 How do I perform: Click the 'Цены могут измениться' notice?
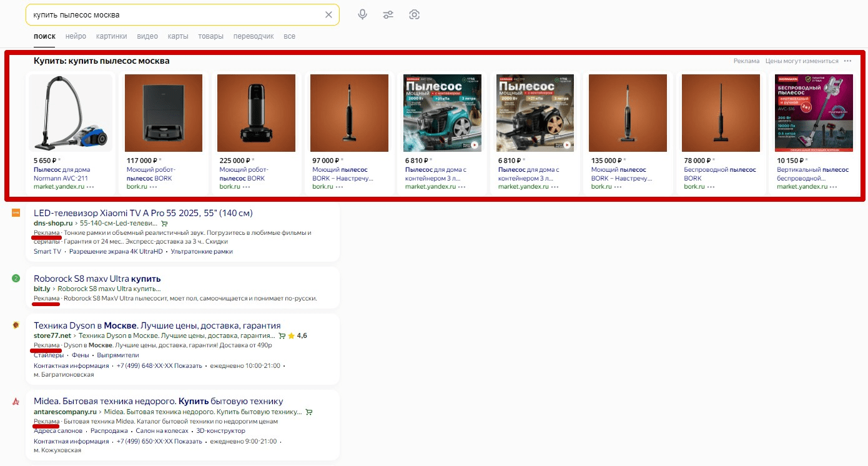pyautogui.click(x=802, y=61)
